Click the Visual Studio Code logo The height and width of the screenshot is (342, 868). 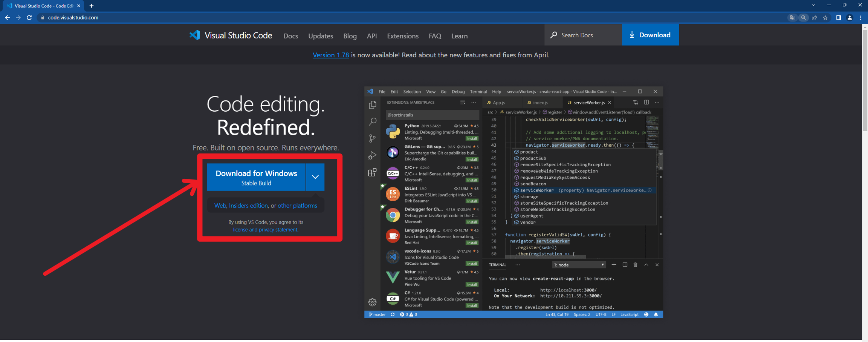tap(195, 35)
